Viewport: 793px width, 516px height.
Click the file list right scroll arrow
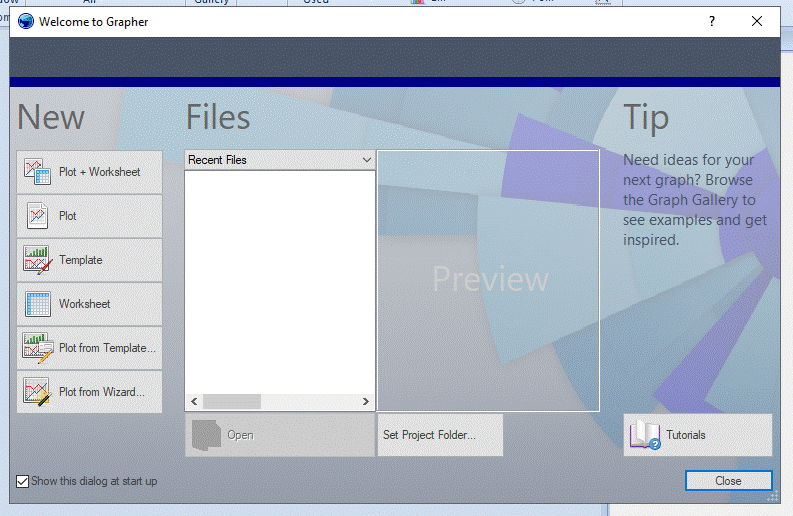(366, 401)
